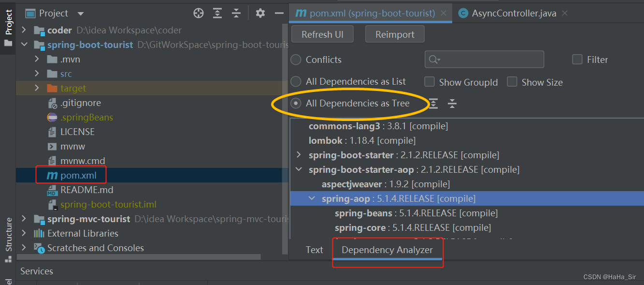644x285 pixels.
Task: Click the locate/select opened file target icon
Action: [x=199, y=13]
